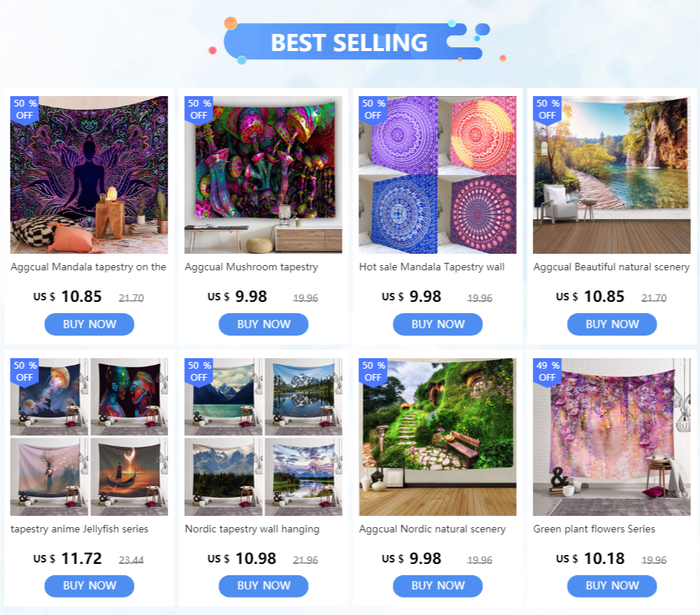700x615 pixels.
Task: Click BUY NOW for Green plant flowers Series
Action: tap(612, 586)
